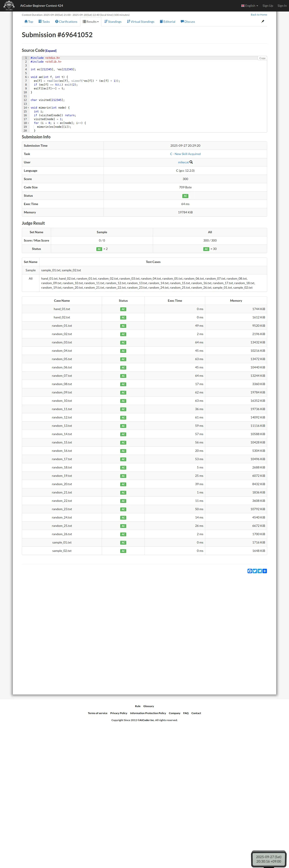289x868 pixels.
Task: Open the Virtual Standings tab
Action: click(x=141, y=22)
